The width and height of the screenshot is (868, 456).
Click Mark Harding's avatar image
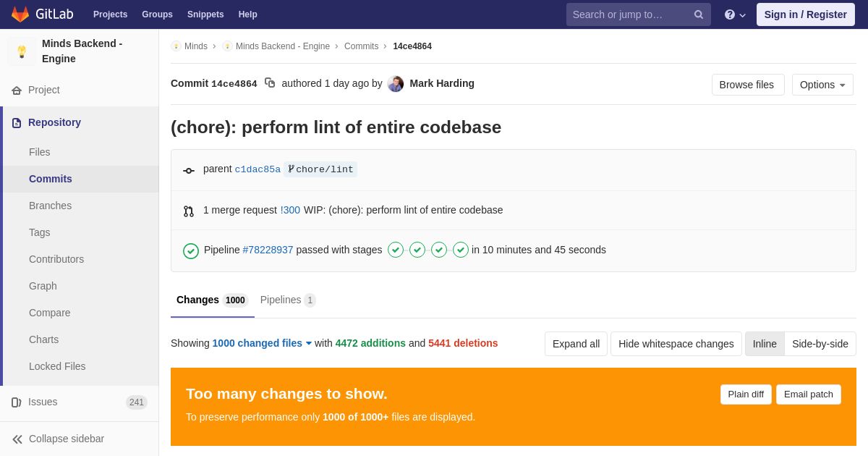click(396, 84)
